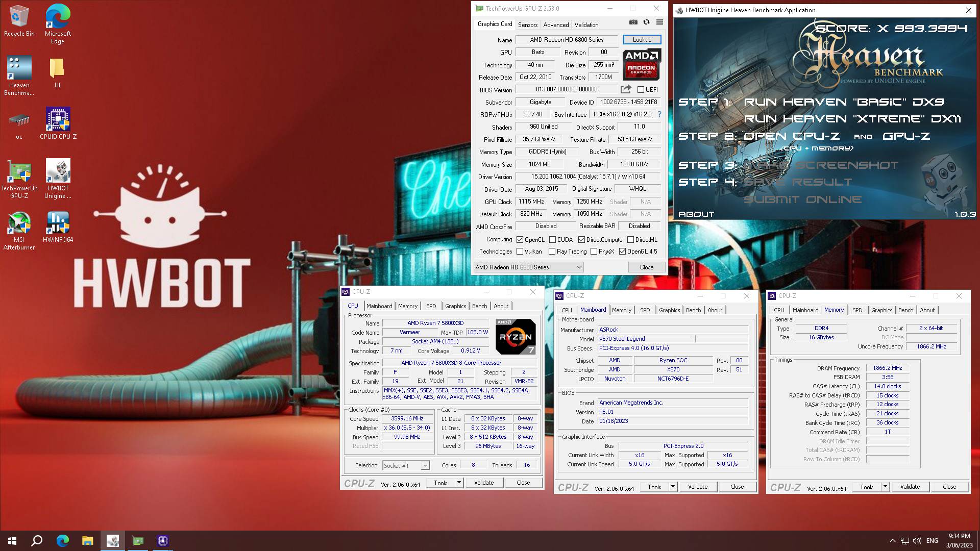Launch TechPowerUp GPU-Z desktop shortcut
This screenshot has width=980, height=551.
coord(19,179)
